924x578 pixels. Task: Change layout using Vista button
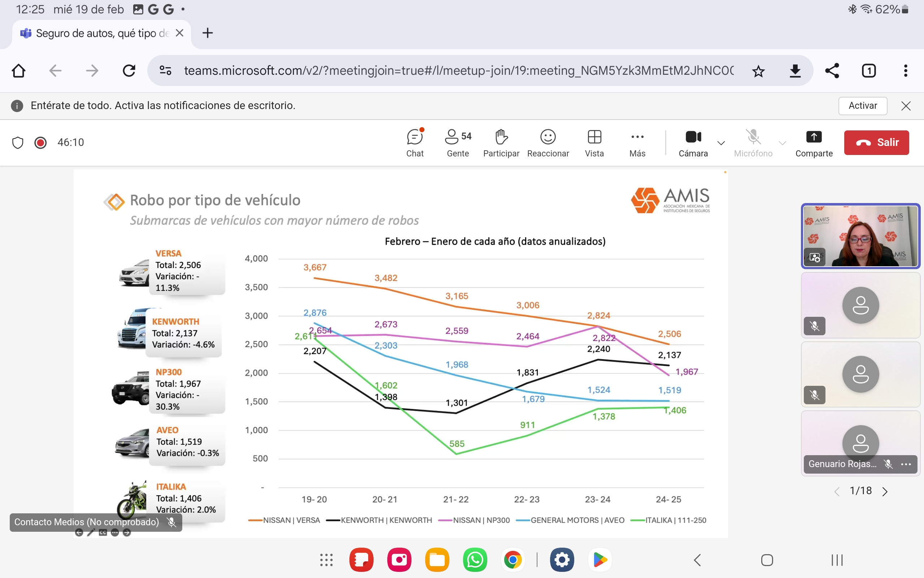click(594, 143)
